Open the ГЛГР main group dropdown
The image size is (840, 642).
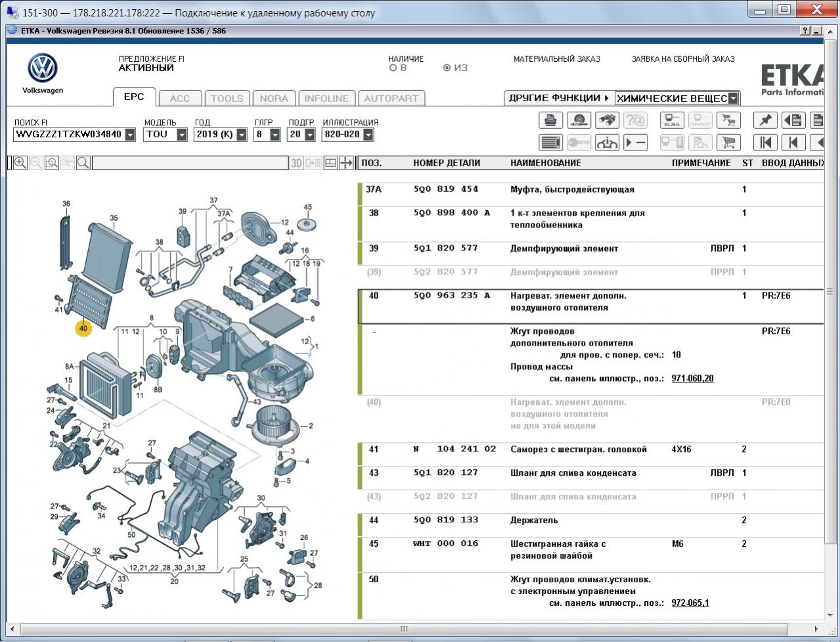point(275,134)
